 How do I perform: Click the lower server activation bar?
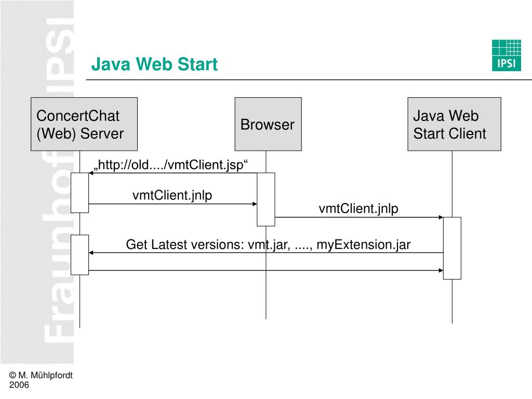point(79,255)
